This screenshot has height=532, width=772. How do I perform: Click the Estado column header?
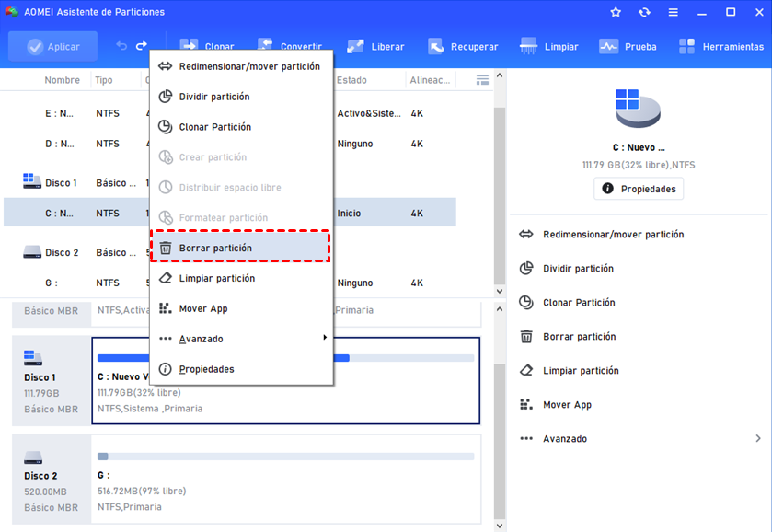351,80
